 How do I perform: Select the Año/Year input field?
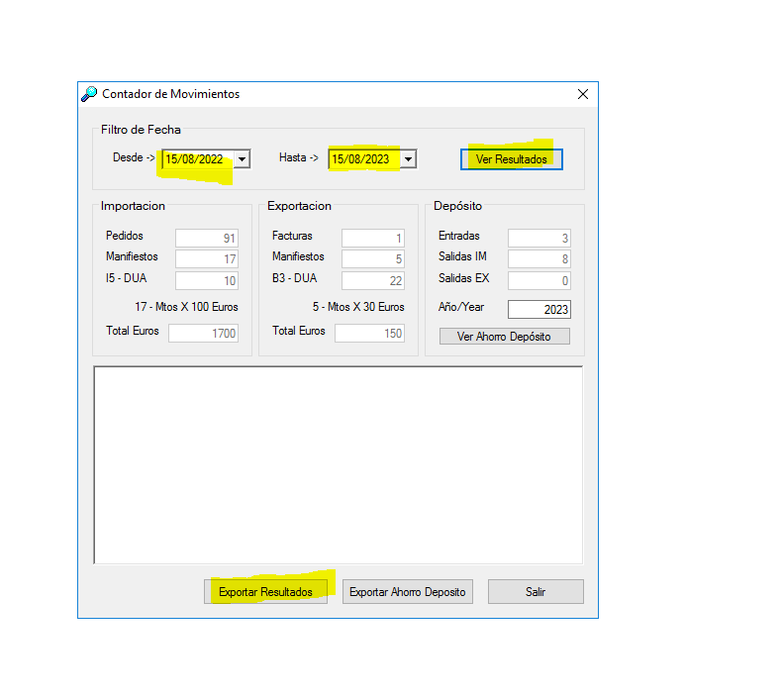coord(539,309)
